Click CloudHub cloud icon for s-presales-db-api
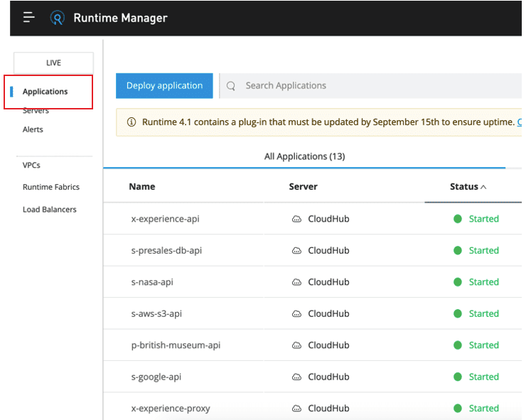This screenshot has height=420, width=531. [x=296, y=251]
